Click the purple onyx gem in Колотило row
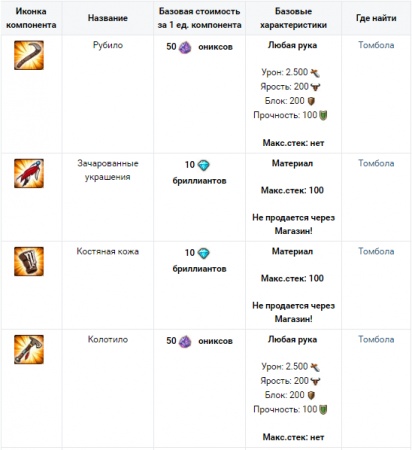The height and width of the screenshot is (450, 412). tap(185, 342)
